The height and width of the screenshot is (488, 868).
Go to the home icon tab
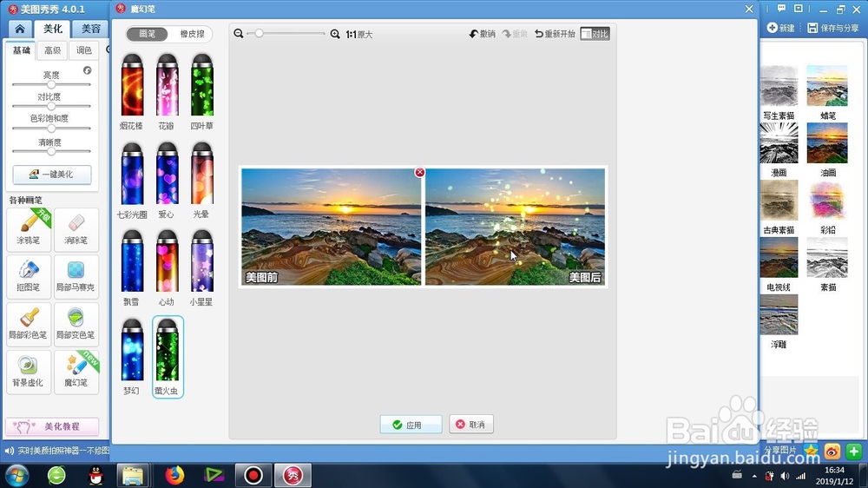pos(20,29)
